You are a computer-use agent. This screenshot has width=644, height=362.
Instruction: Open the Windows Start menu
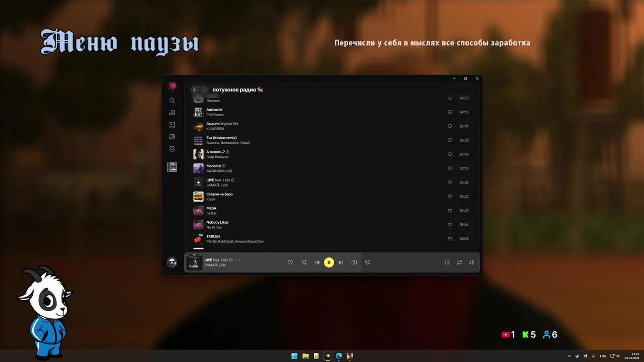coord(294,356)
